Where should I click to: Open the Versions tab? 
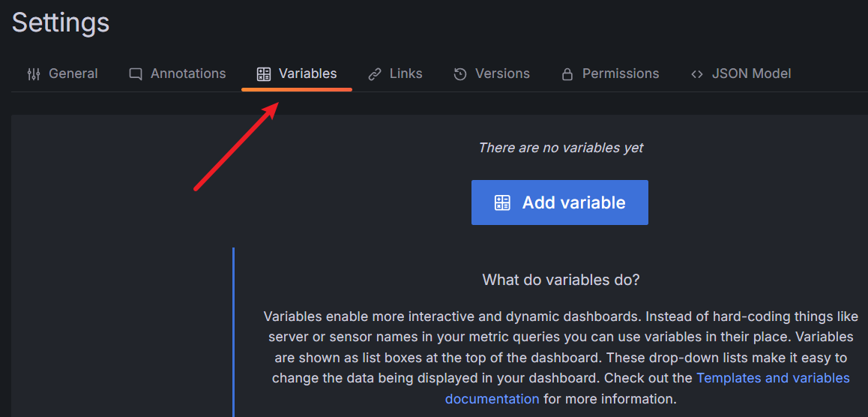click(502, 73)
